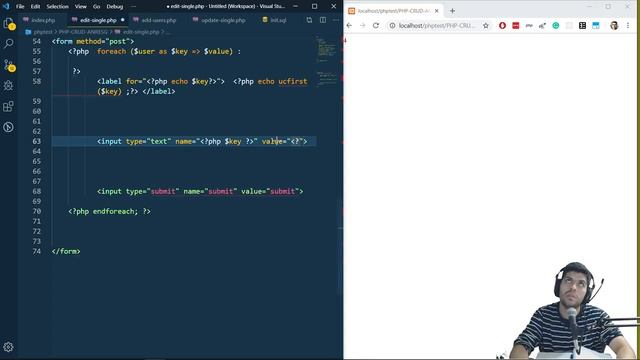Split the editor to the right
Screen dimensions: 640x360
point(323,20)
